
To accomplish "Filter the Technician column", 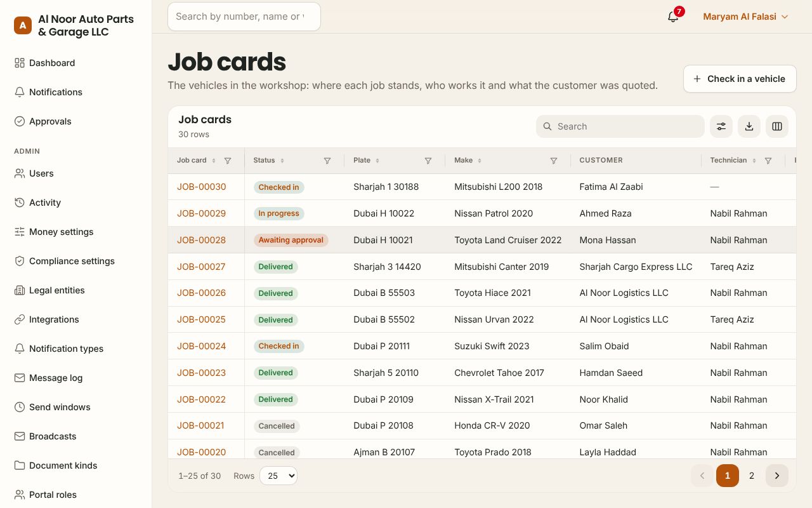I will tap(768, 161).
